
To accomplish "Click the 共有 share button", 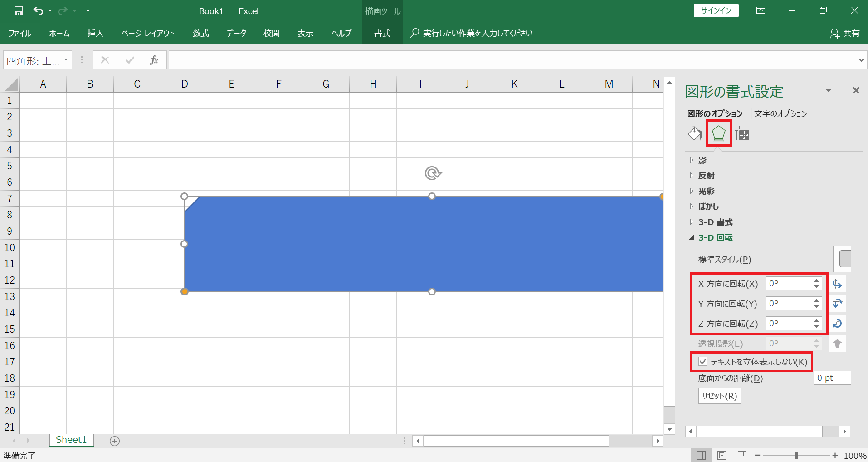I will coord(845,33).
